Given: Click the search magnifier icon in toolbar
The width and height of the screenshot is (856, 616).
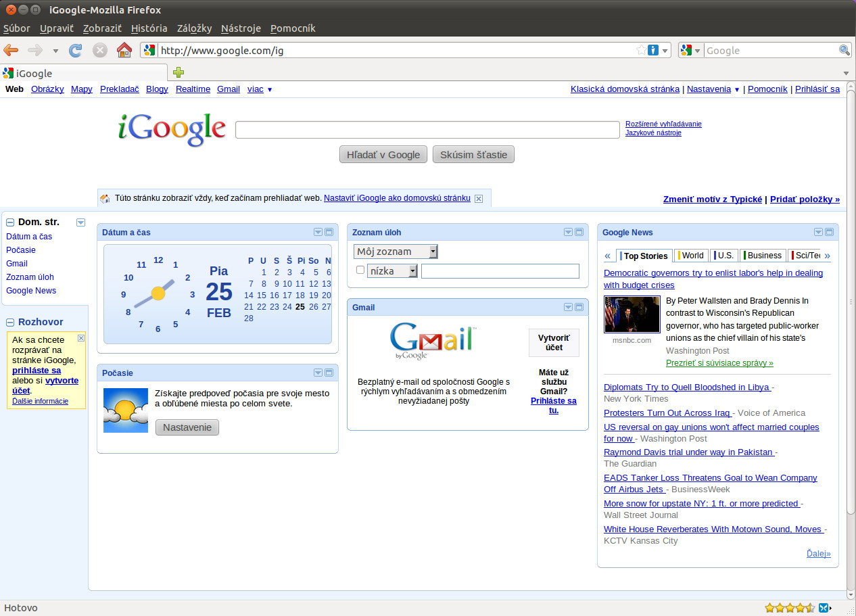Looking at the screenshot, I should pyautogui.click(x=845, y=50).
